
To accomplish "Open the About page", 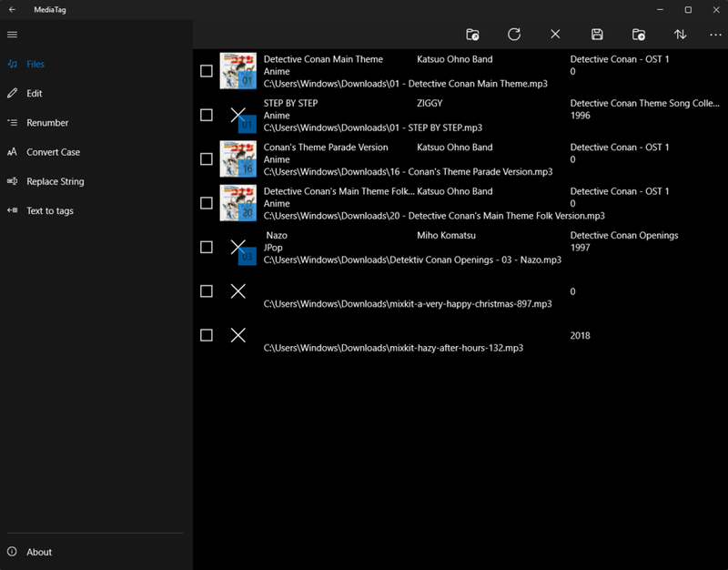I will click(x=39, y=552).
